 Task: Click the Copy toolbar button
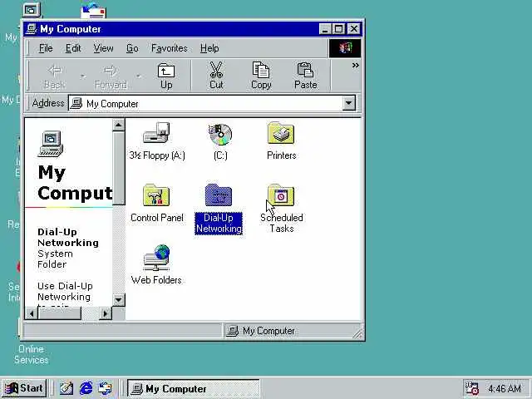pos(261,76)
